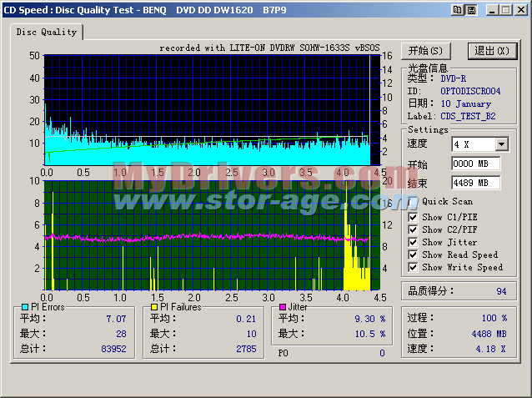
Task: Click the cyan PI Errors color swatch
Action: coord(24,307)
